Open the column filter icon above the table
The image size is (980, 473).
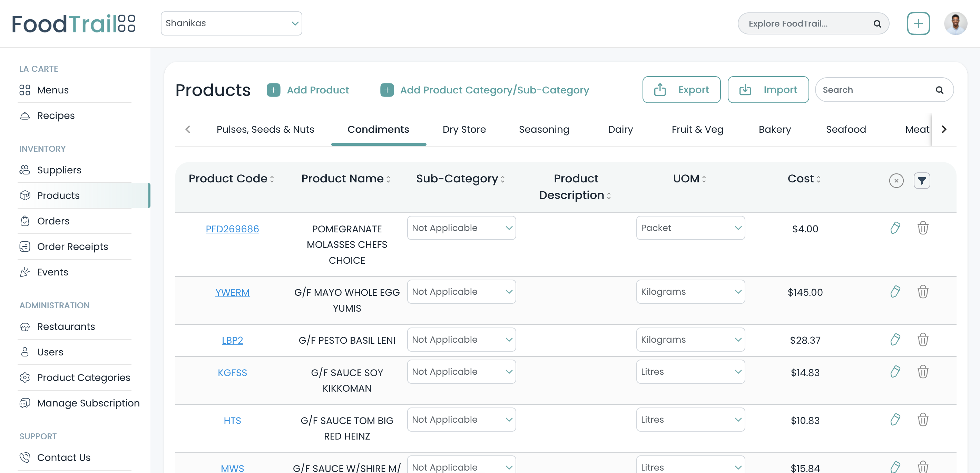[x=922, y=181]
